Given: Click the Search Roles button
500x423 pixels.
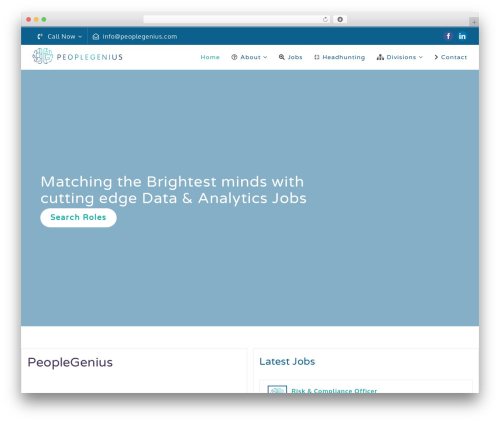Looking at the screenshot, I should click(78, 218).
